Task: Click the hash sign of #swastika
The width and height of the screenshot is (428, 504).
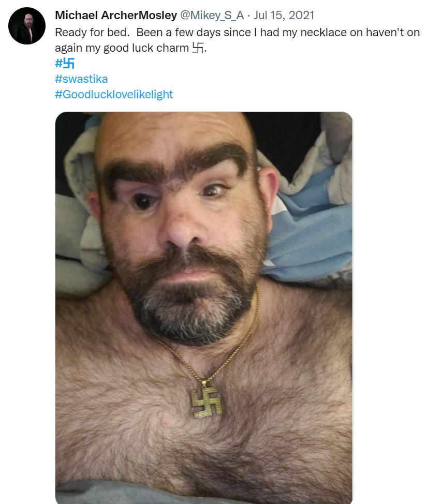Action: coord(58,79)
